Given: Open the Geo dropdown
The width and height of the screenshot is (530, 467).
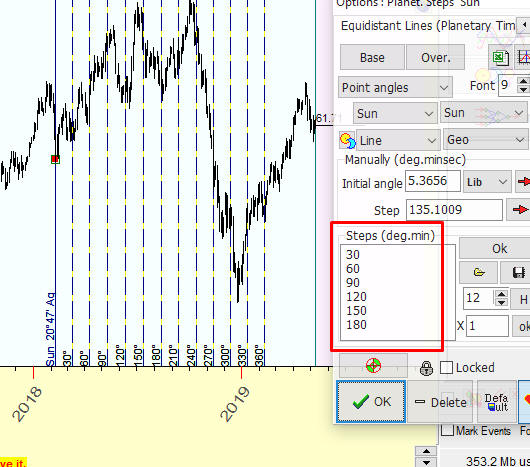Looking at the screenshot, I should point(485,140).
